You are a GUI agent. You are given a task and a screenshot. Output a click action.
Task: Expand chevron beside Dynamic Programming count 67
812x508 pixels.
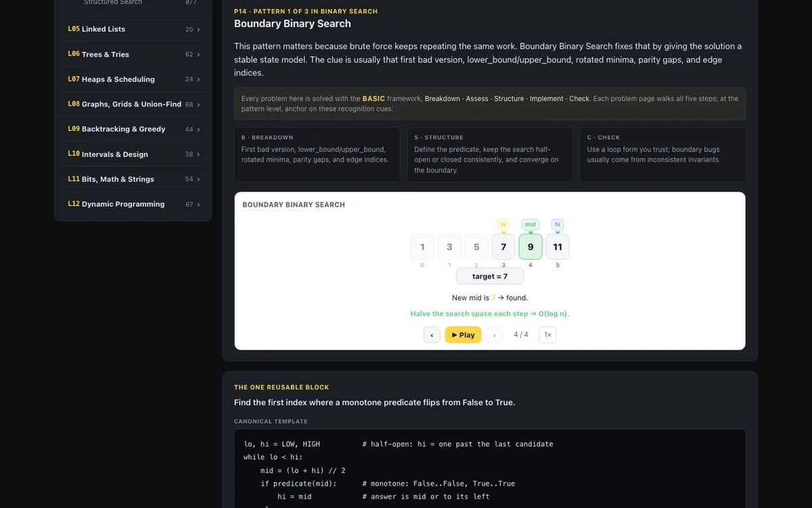198,204
